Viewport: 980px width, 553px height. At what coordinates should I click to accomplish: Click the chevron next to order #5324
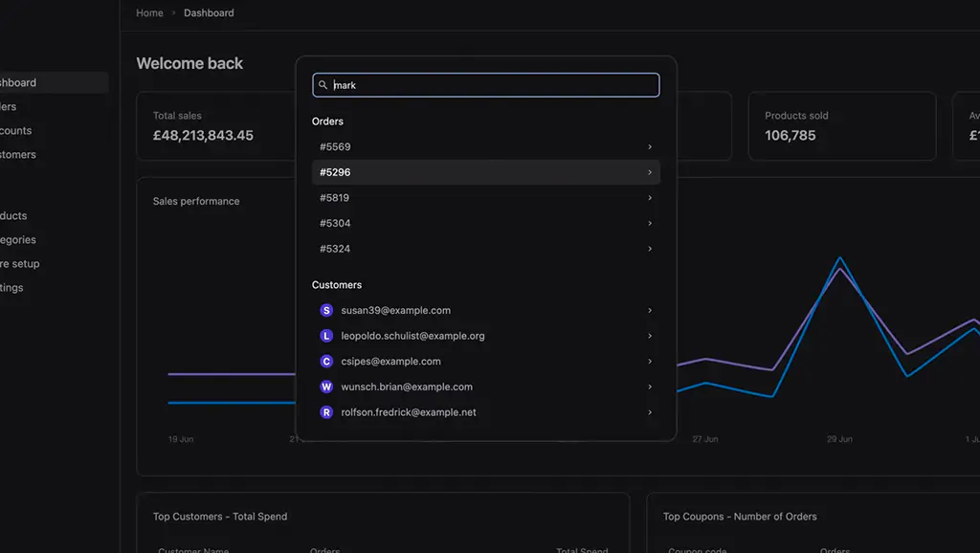(650, 249)
